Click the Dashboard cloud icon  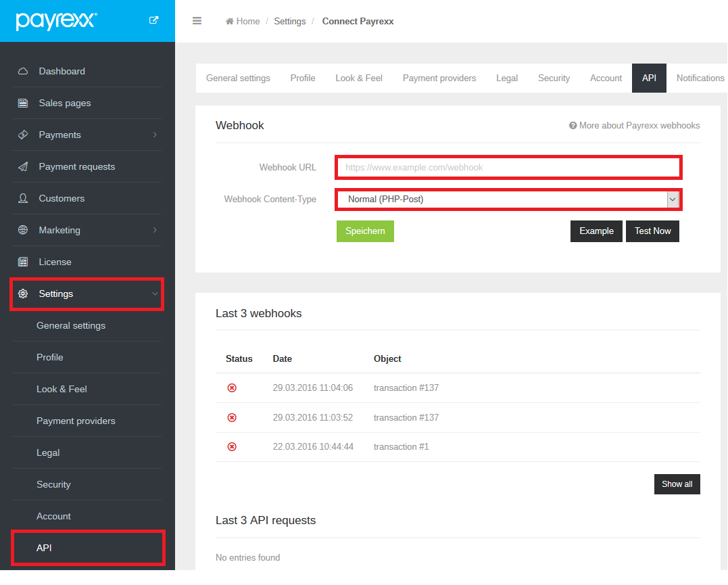pos(23,71)
